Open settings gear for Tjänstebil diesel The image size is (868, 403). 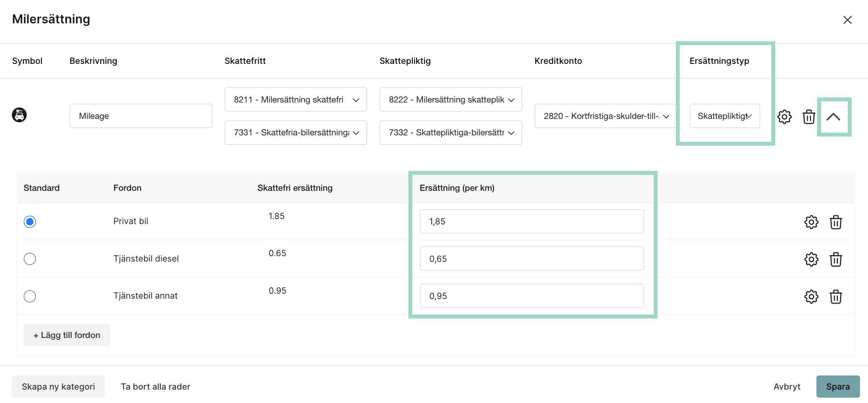811,260
